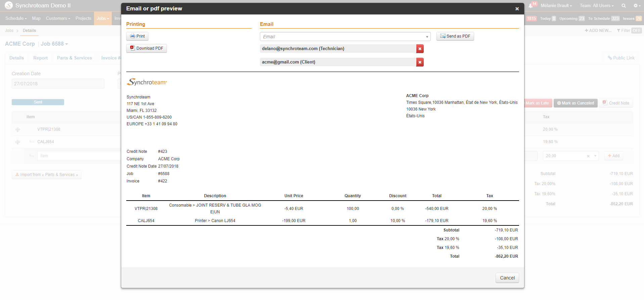The height and width of the screenshot is (300, 644).
Task: Click the Print button
Action: point(137,36)
